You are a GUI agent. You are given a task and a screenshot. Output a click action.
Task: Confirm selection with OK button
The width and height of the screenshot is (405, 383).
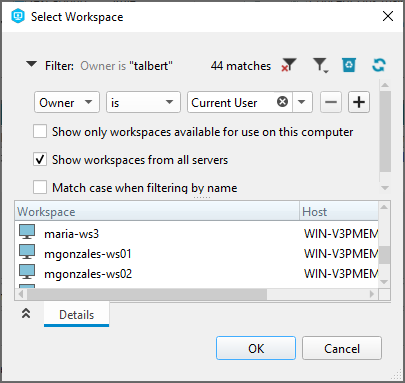tap(256, 348)
